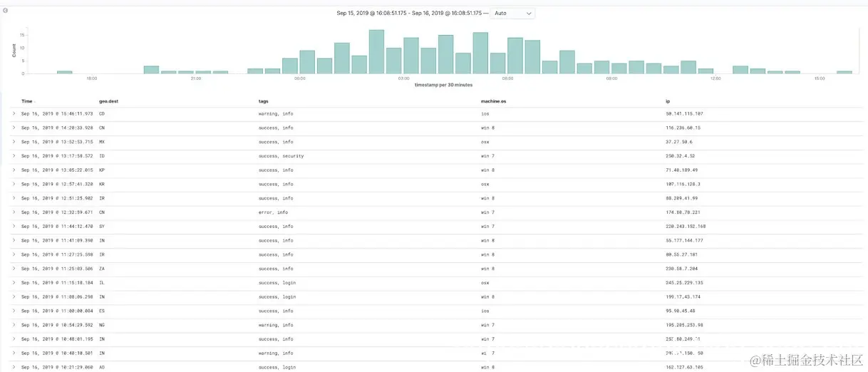Select the last histogram bar after 15:00
This screenshot has width=868, height=372.
[x=844, y=72]
